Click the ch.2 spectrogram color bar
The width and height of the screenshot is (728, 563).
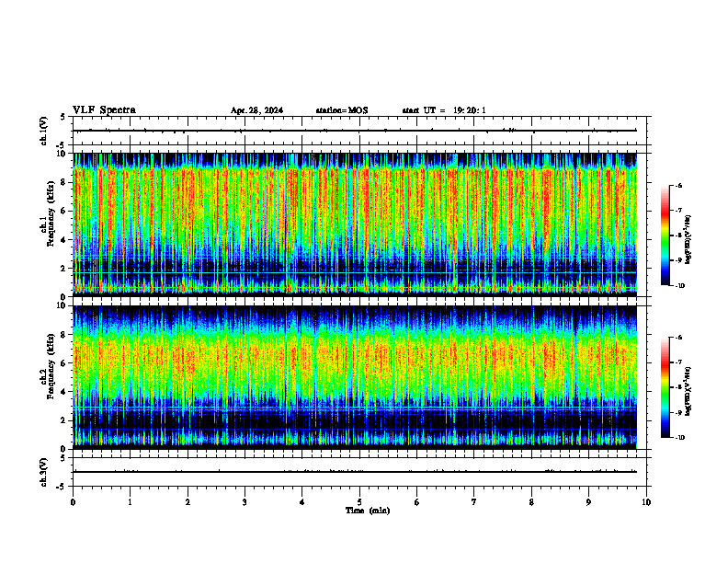pos(665,387)
